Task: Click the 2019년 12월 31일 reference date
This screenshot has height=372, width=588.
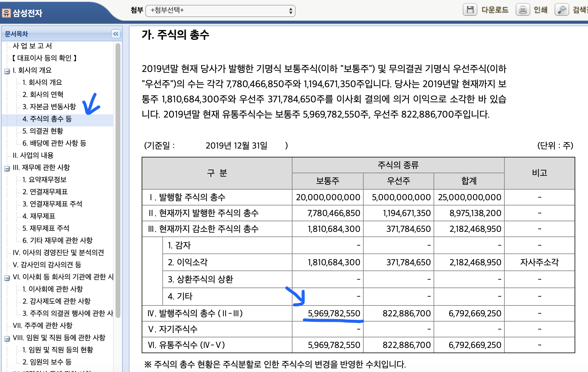Action: [x=236, y=146]
